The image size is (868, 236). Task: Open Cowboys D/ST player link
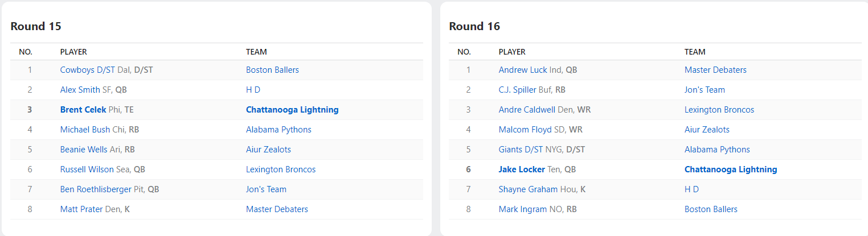[87, 70]
